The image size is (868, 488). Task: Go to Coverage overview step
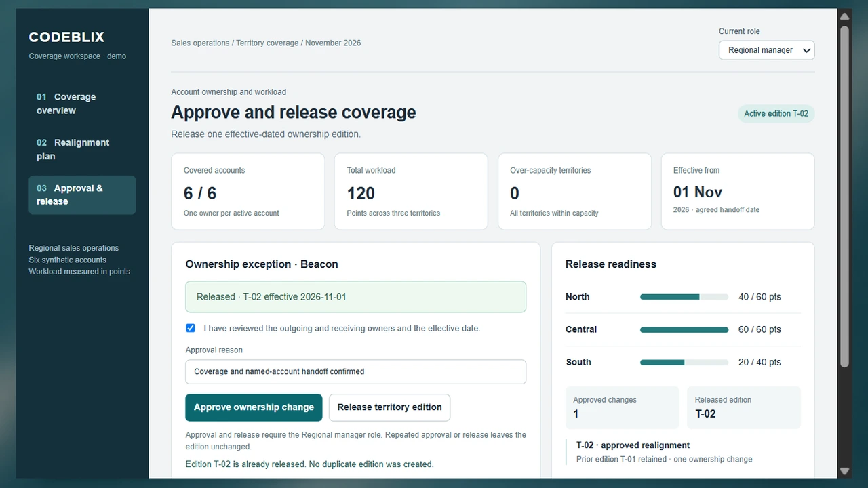(82, 104)
